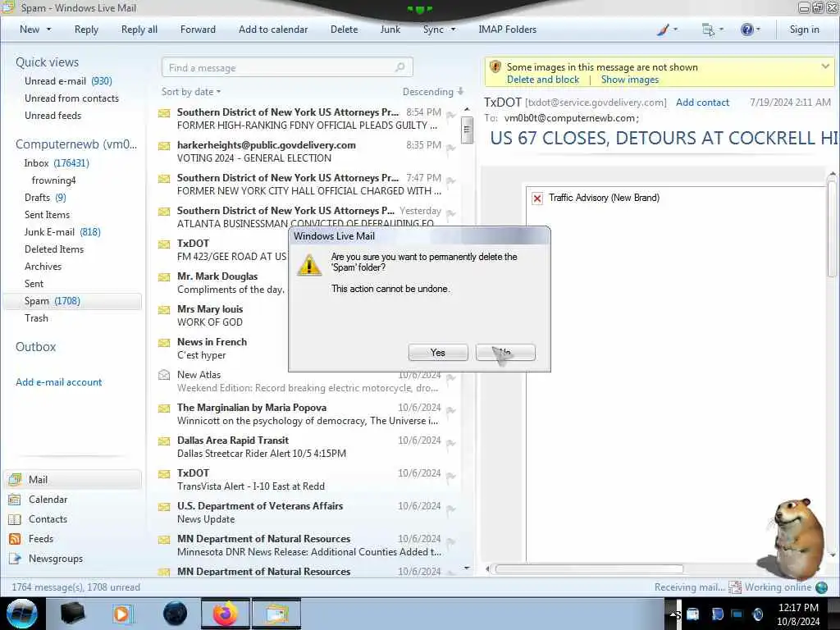The width and height of the screenshot is (840, 630).
Task: Click envelope icon of Mrs Mary louis message
Action: pos(164,309)
